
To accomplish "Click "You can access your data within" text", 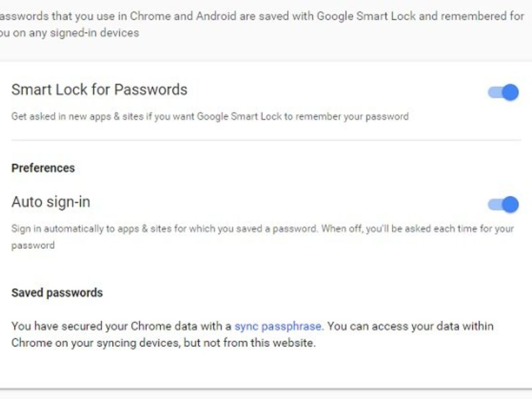I will [410, 326].
